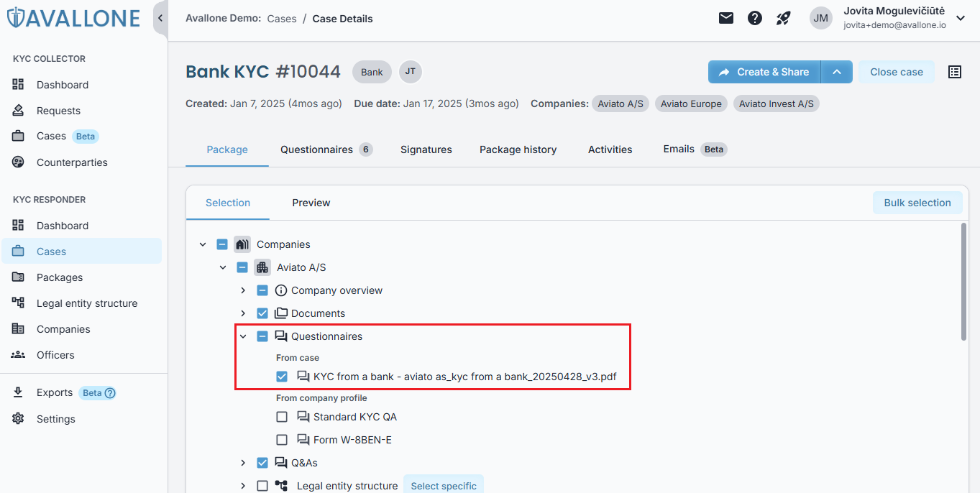This screenshot has height=493, width=980.
Task: Expand the Legal entity structure tree node
Action: (x=243, y=486)
